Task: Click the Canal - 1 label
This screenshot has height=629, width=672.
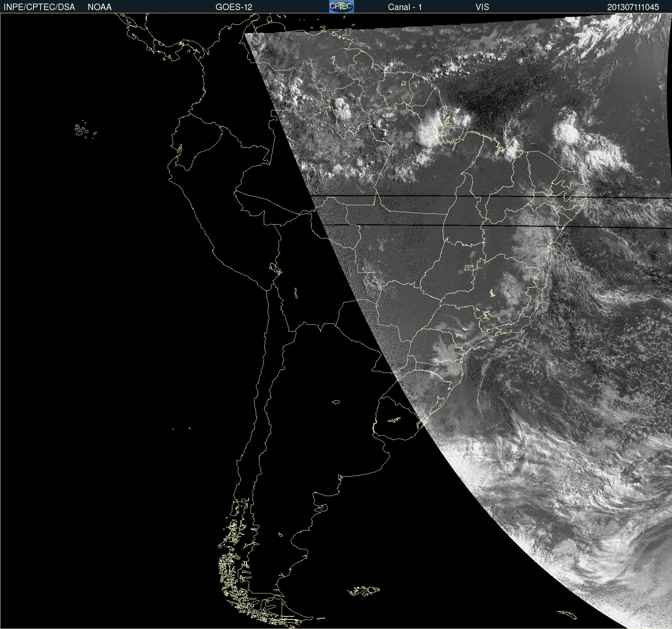Action: click(405, 7)
